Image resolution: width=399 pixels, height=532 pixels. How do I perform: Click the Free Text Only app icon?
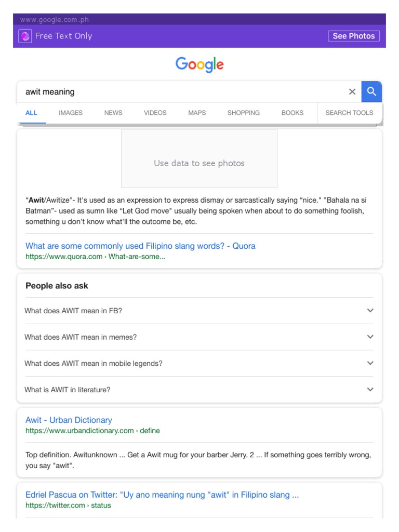25,36
